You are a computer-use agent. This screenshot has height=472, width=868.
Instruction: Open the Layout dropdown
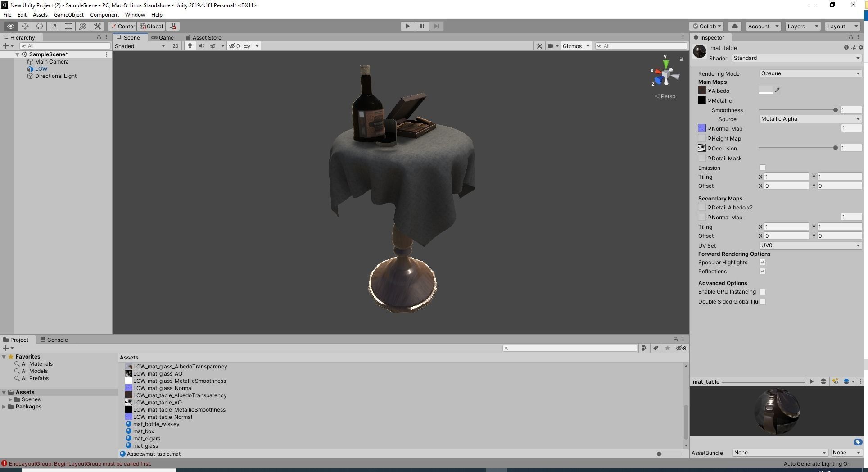tap(843, 26)
